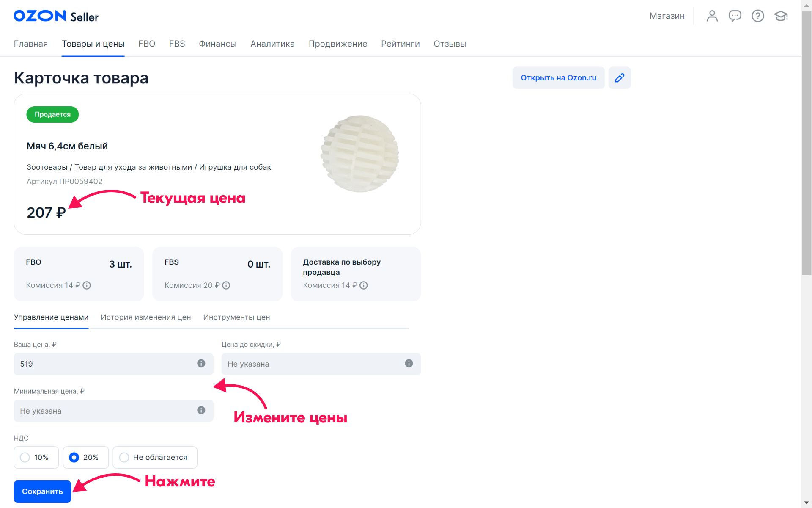Image resolution: width=812 pixels, height=508 pixels.
Task: Show FBO commission 14 ₽ info icon
Action: [x=87, y=285]
